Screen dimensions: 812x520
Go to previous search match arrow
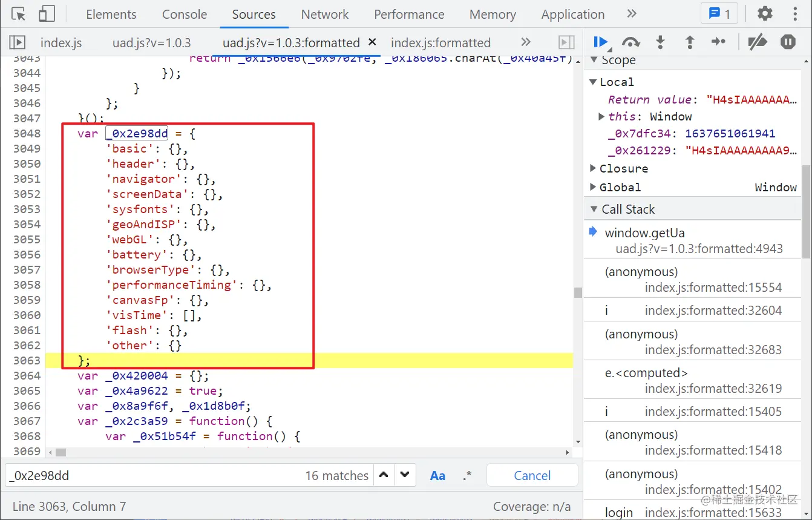(x=384, y=475)
